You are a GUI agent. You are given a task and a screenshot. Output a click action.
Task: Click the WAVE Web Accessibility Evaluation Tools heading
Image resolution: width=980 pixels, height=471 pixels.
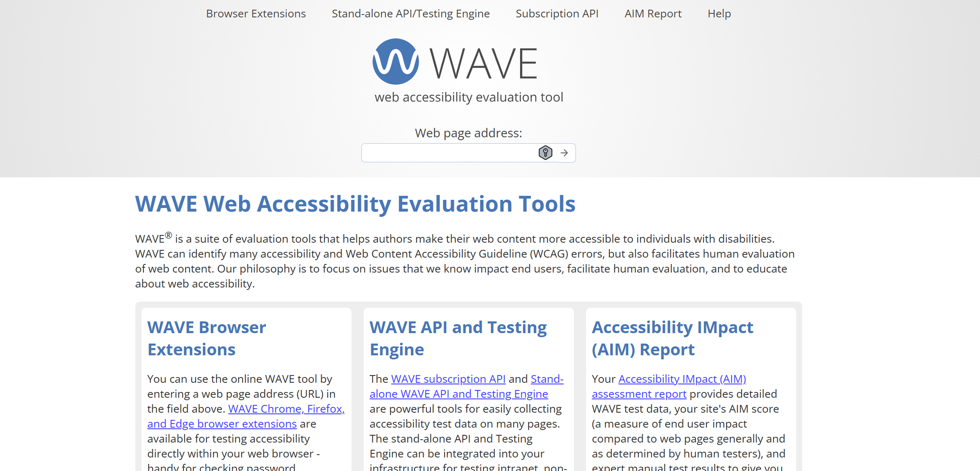click(x=355, y=204)
